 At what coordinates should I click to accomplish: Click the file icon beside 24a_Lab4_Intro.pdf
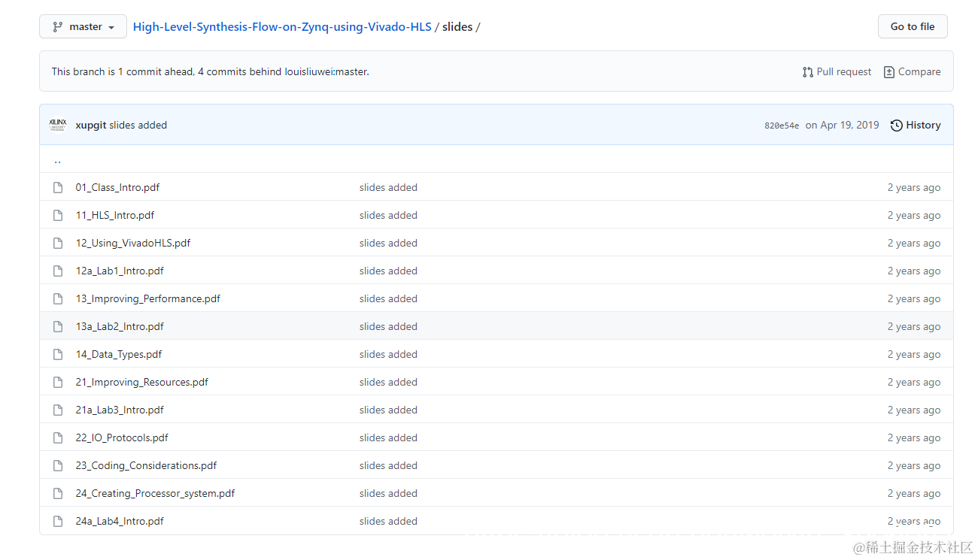click(x=58, y=521)
